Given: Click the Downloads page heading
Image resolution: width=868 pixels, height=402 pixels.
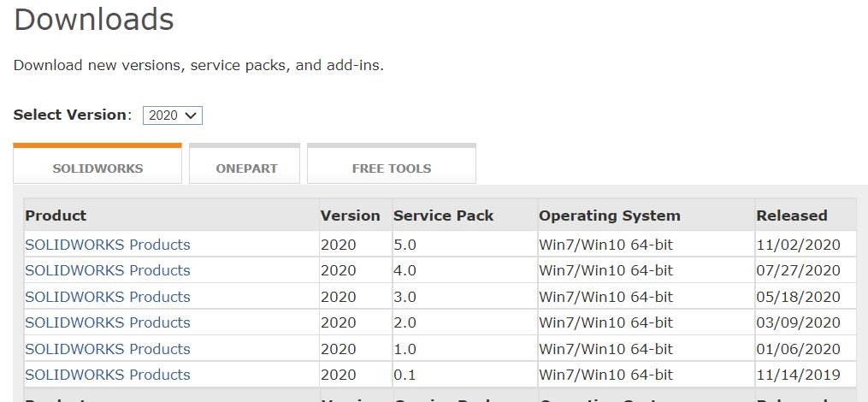Looking at the screenshot, I should [x=94, y=20].
